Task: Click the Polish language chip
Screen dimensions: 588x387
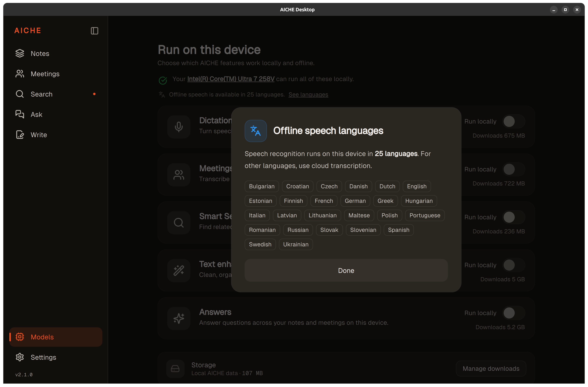Action: click(389, 215)
